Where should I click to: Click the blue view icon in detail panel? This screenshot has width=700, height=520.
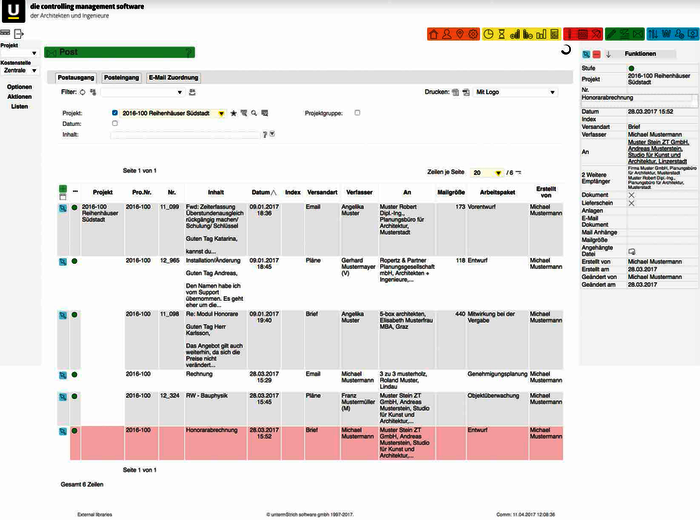coord(586,54)
